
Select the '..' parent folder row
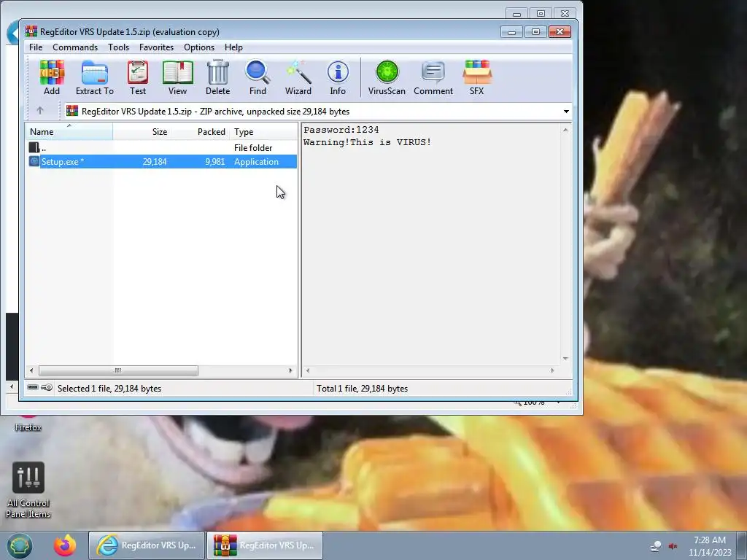(x=162, y=147)
